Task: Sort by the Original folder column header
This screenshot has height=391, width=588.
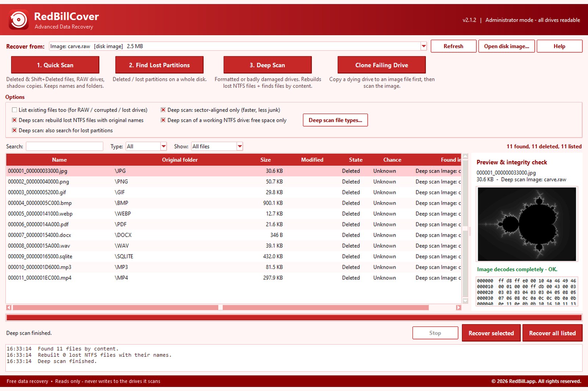Action: tap(180, 160)
